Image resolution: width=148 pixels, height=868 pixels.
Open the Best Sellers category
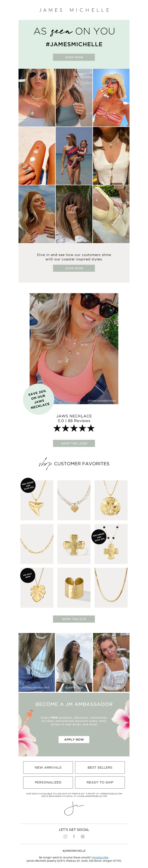(100, 768)
